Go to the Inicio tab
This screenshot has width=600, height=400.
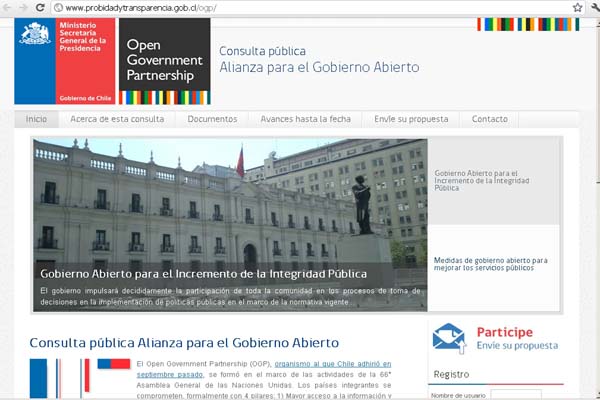[36, 119]
